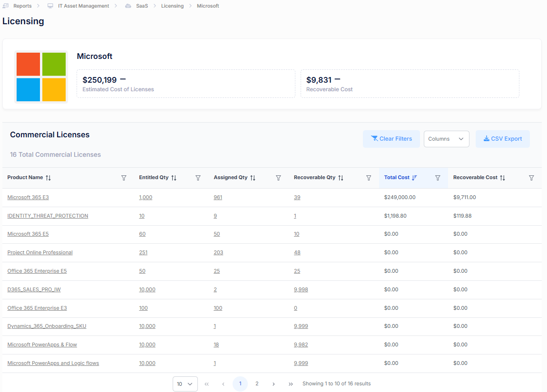
Task: Go to page 2 in pagination
Action: [x=257, y=383]
